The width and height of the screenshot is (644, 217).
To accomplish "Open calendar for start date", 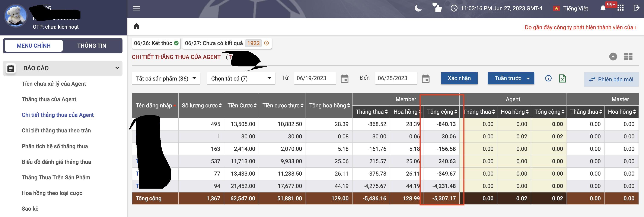I will coord(344,79).
